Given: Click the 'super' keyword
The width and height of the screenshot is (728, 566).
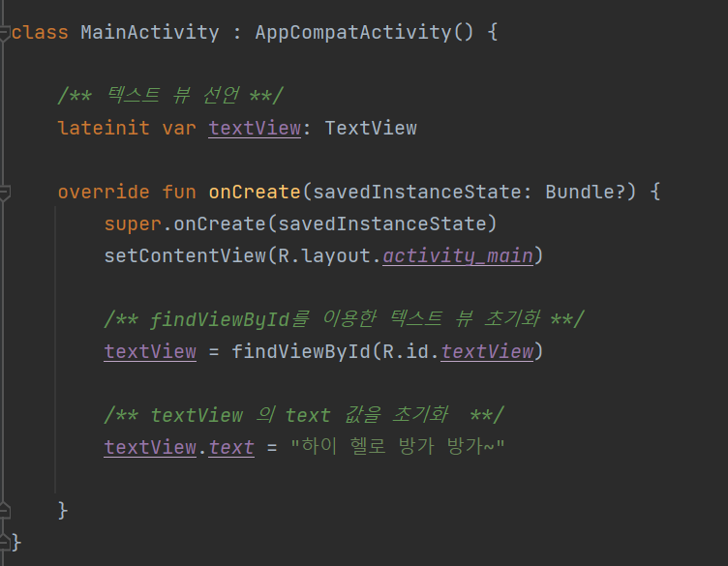Looking at the screenshot, I should (x=133, y=224).
